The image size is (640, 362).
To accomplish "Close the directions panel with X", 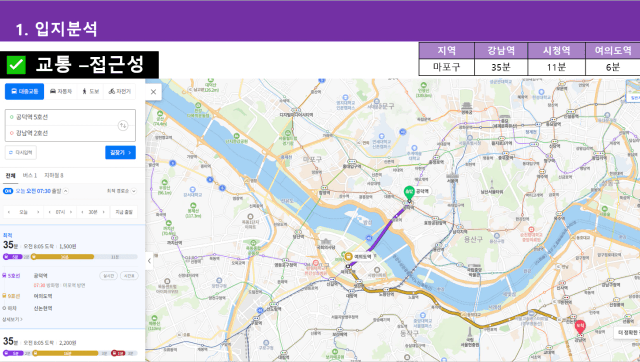I will coord(153,92).
